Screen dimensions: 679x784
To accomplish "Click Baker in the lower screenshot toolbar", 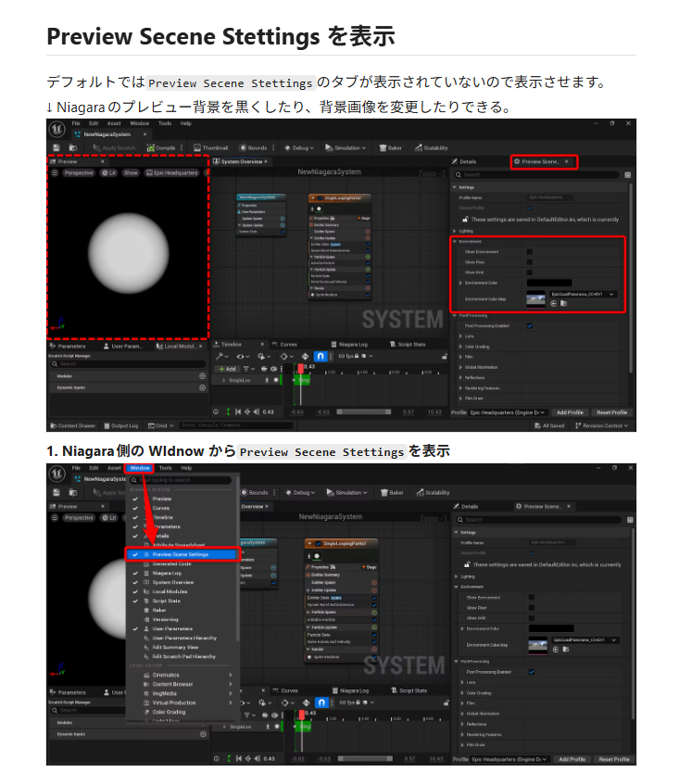I will [392, 492].
